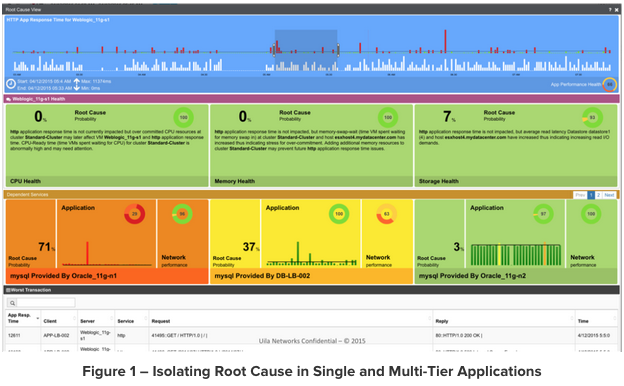Click the Max up-arrow icon in the time bar
This screenshot has width=624, height=386.
pos(76,81)
